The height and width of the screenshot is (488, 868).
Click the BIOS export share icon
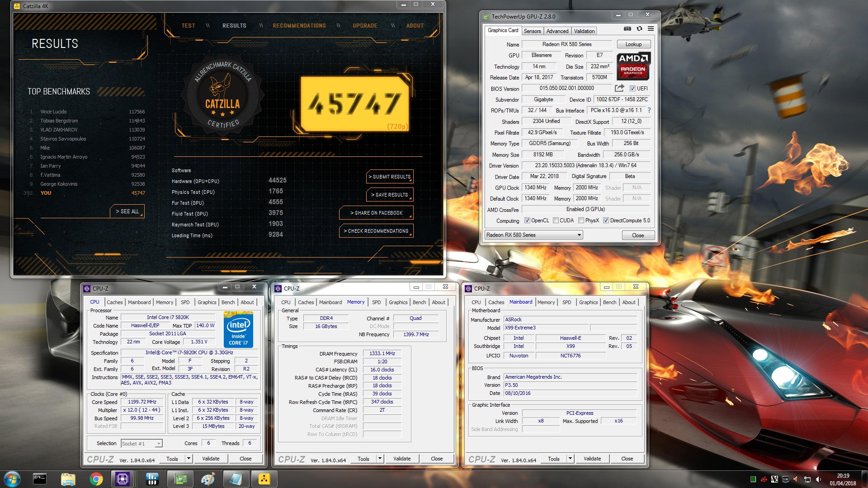(619, 88)
